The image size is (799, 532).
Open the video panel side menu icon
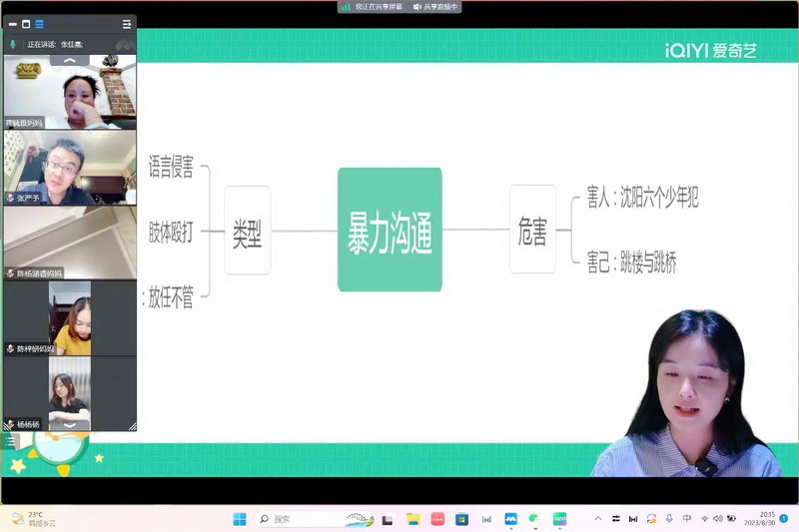tap(127, 24)
